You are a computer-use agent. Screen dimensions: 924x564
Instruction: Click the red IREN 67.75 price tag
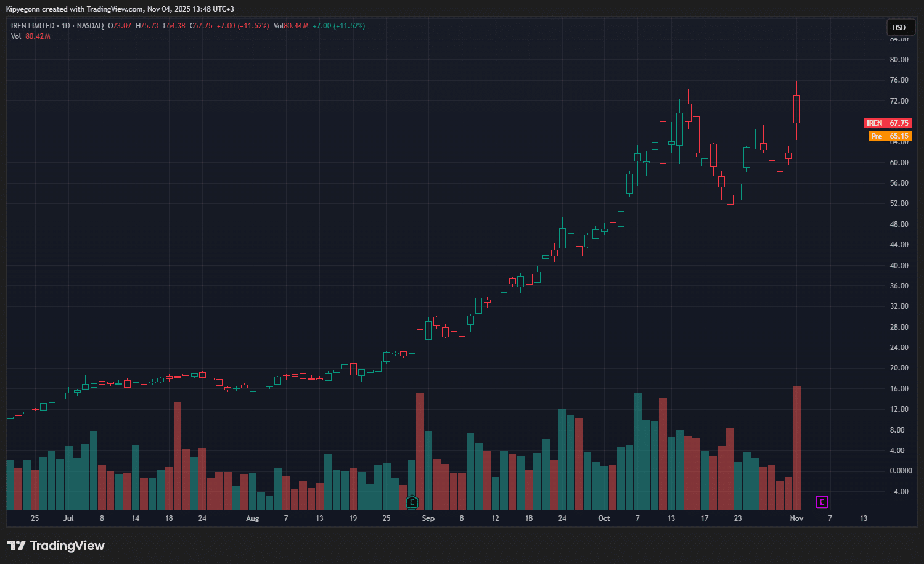coord(888,123)
